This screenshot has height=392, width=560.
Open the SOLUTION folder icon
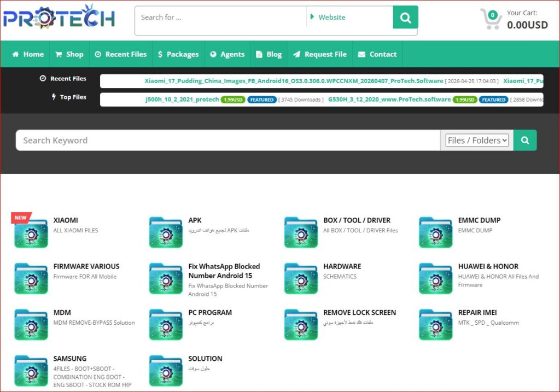tap(166, 371)
